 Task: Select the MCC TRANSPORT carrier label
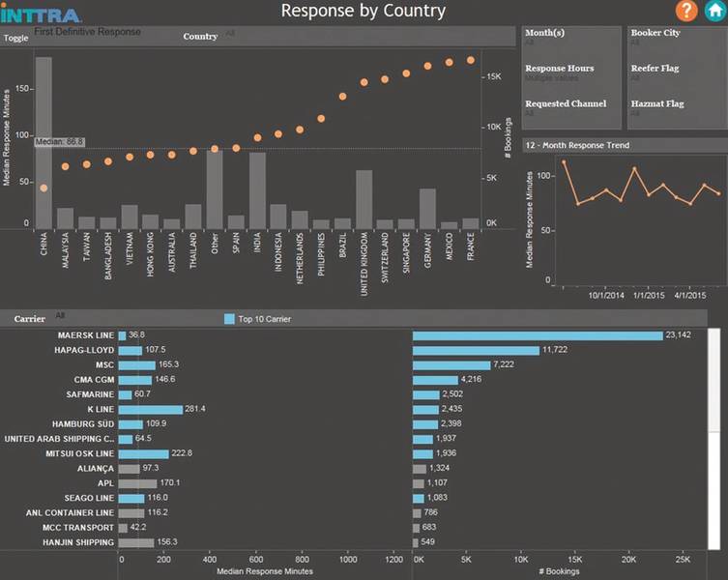pyautogui.click(x=78, y=528)
